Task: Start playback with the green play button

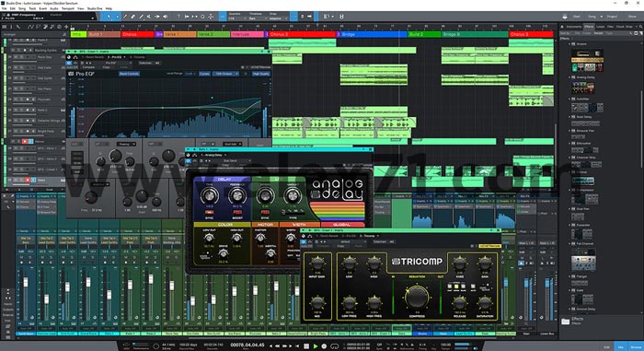Action: pyautogui.click(x=316, y=346)
